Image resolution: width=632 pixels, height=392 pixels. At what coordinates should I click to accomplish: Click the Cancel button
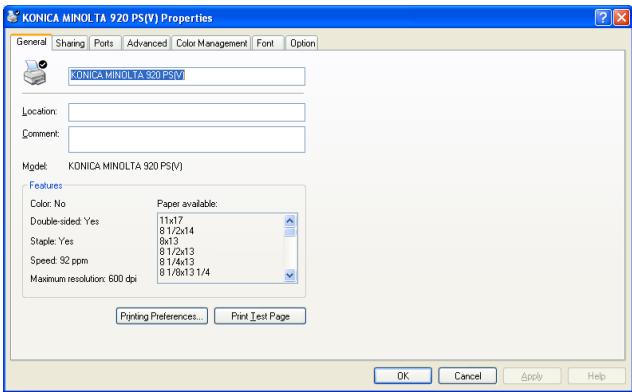pyautogui.click(x=468, y=376)
